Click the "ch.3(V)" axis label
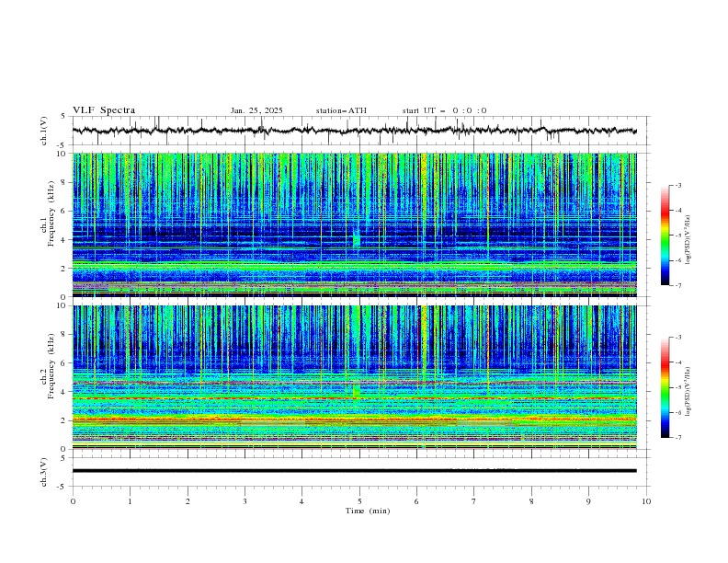Viewport: 728px width, 563px height. [x=44, y=472]
